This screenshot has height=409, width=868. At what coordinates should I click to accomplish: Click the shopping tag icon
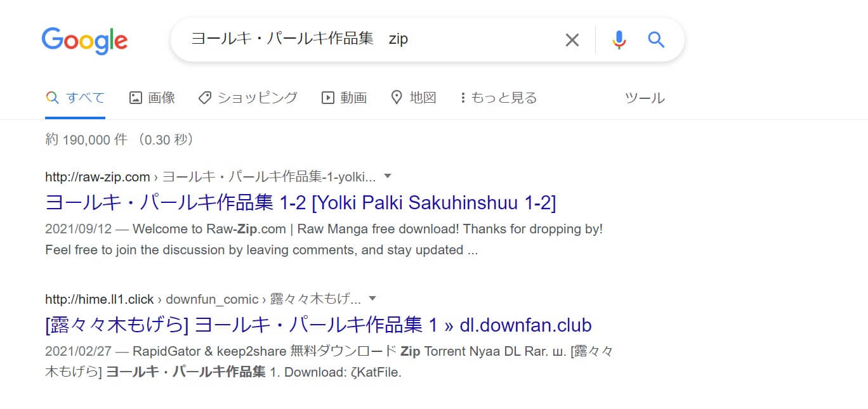[204, 98]
